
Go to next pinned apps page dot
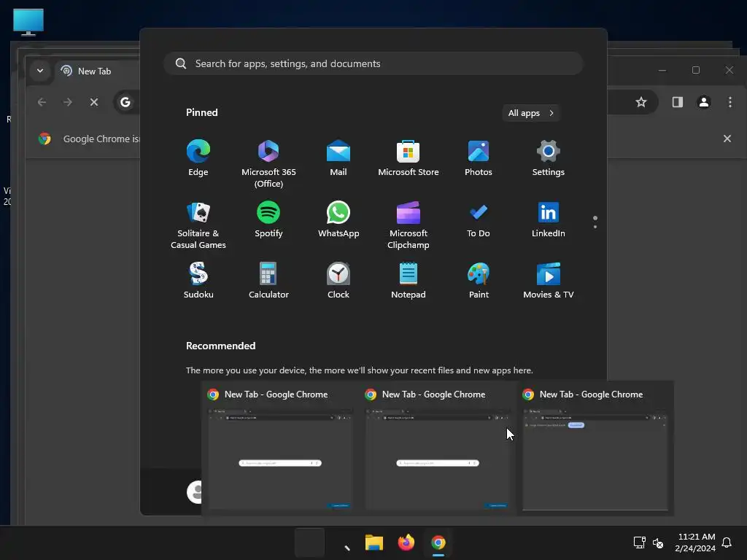point(595,227)
